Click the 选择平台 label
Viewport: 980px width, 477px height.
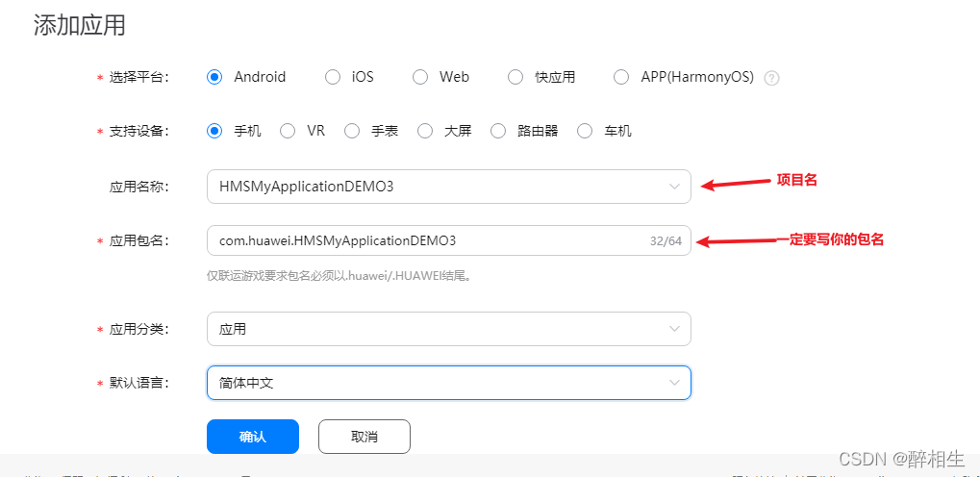tap(138, 78)
